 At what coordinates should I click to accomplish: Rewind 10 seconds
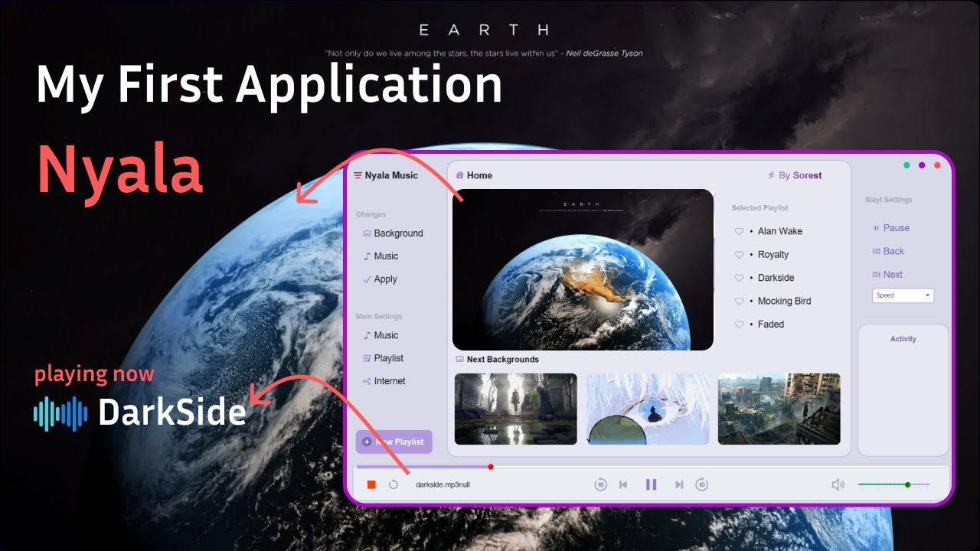[601, 484]
